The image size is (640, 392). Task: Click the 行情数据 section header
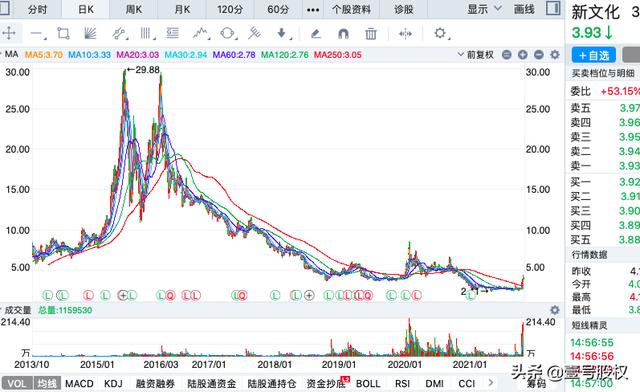589,255
